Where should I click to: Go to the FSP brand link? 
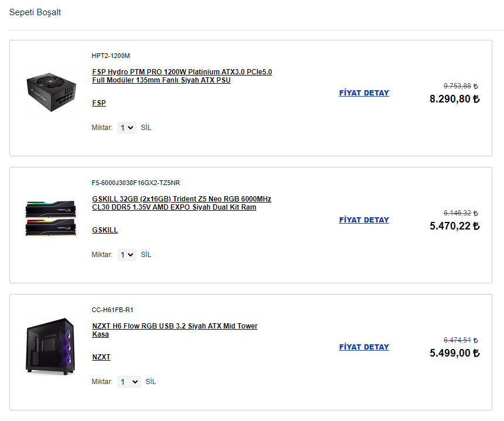(x=99, y=103)
